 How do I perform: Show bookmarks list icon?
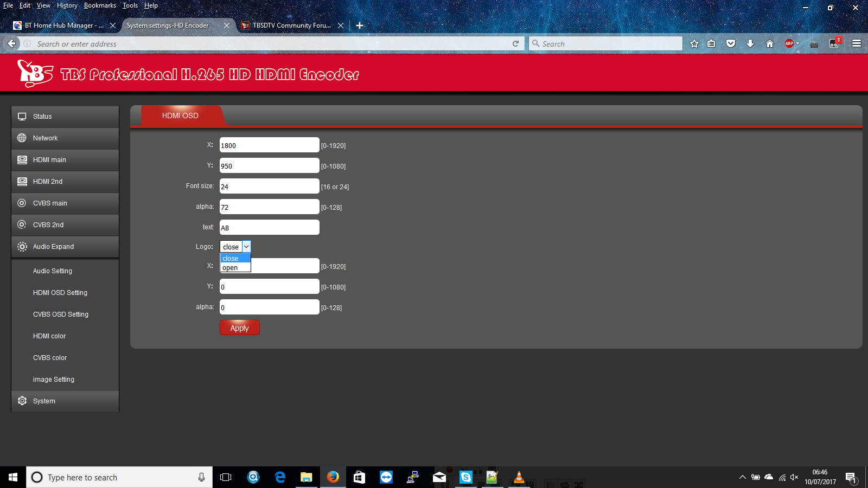coord(711,44)
